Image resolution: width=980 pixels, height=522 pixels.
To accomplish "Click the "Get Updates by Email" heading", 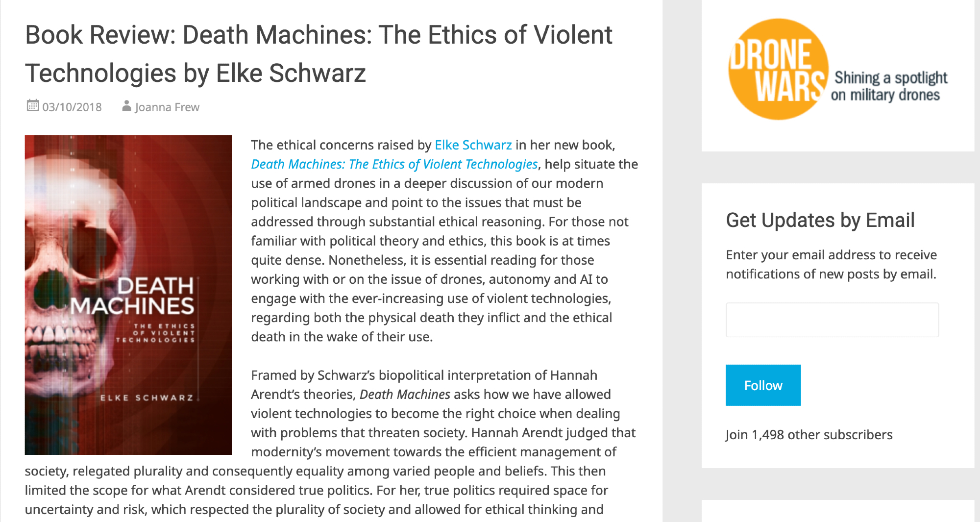I will (820, 221).
